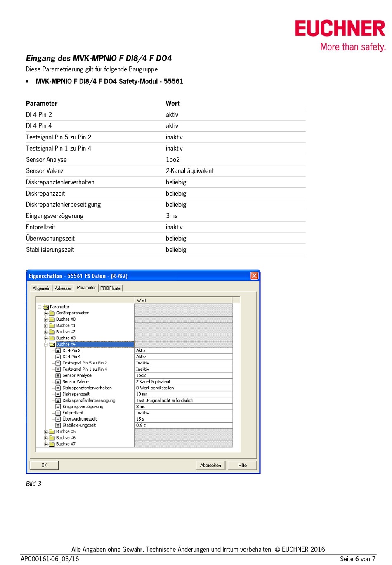Screen dimensions: 392x565
Task: Click the Geräteparameter folder icon
Action: click(52, 313)
